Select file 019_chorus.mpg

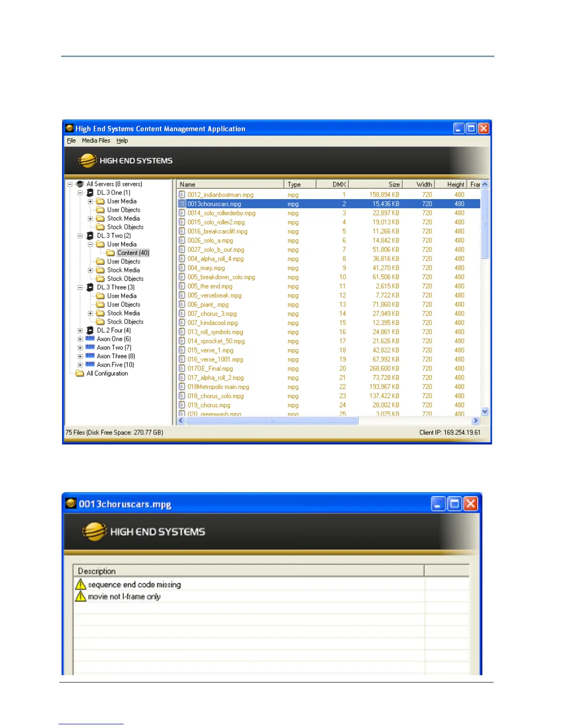[x=209, y=405]
